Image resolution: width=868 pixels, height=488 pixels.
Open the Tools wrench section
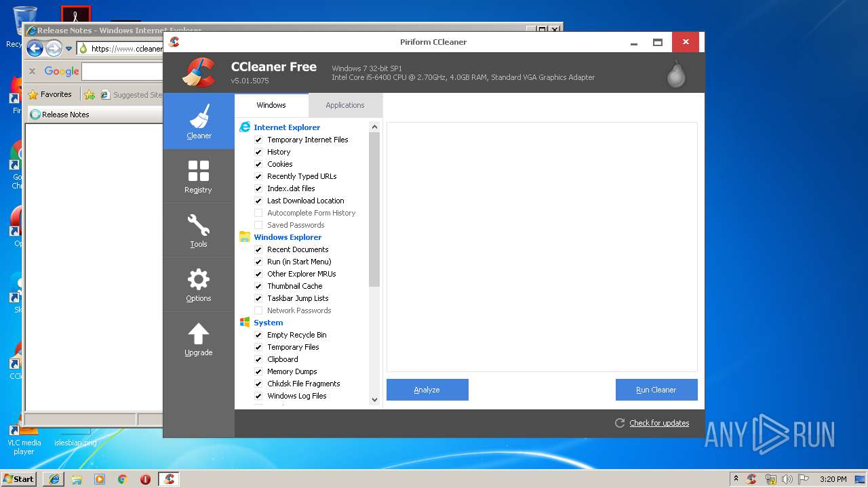point(199,230)
